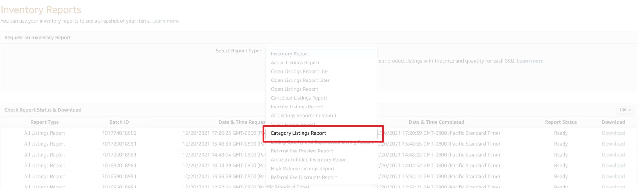Viewport: 644px width, 188px height.
Task: Download report with batch ID 701720018981
Action: [613, 144]
